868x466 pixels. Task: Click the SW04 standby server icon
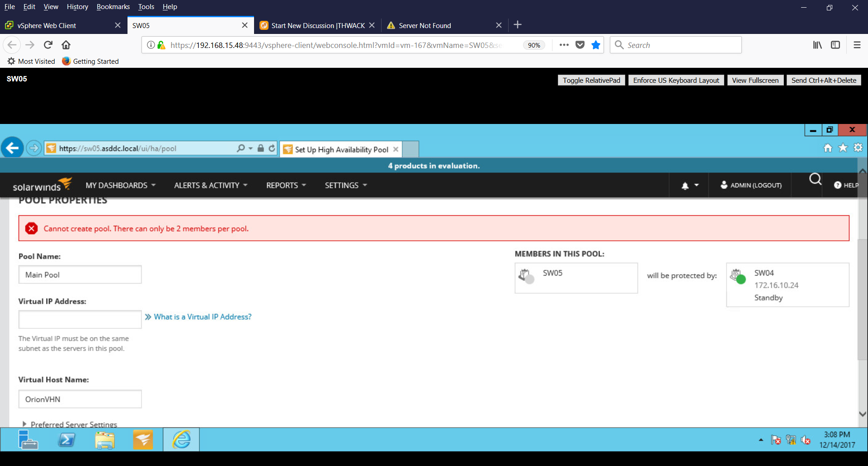[x=737, y=276]
